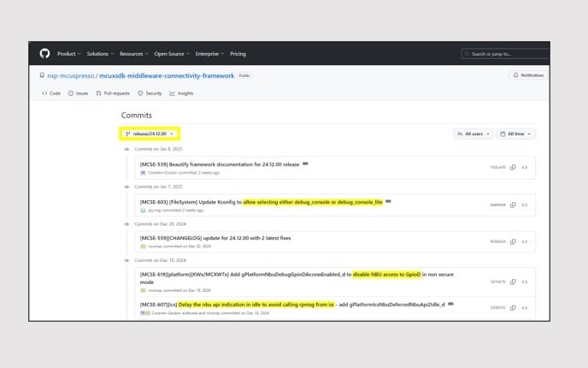Browse repository at the MCSE-539 commit

pos(525,168)
